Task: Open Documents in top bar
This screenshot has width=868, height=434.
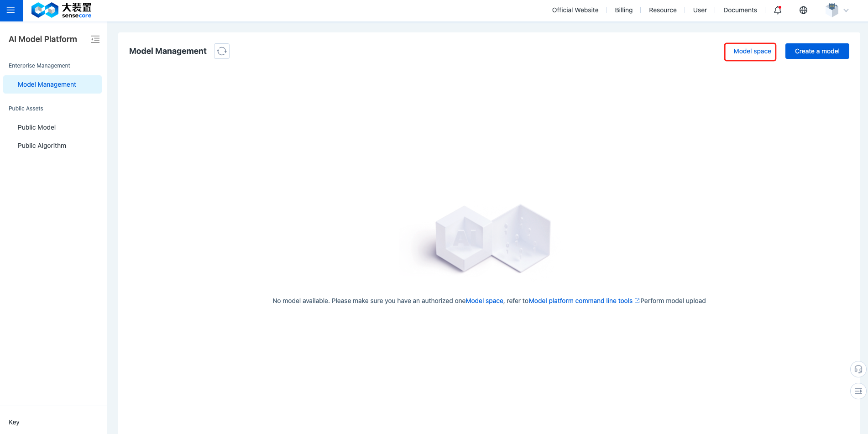Action: (740, 10)
